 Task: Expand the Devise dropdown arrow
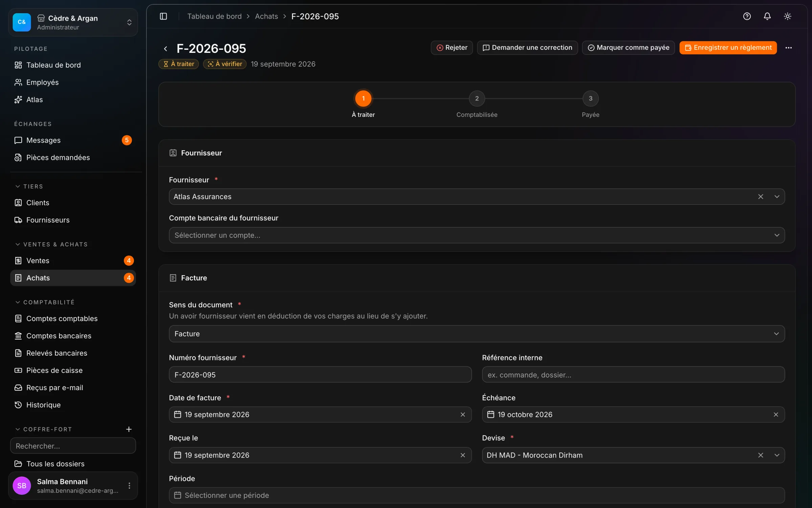click(776, 455)
